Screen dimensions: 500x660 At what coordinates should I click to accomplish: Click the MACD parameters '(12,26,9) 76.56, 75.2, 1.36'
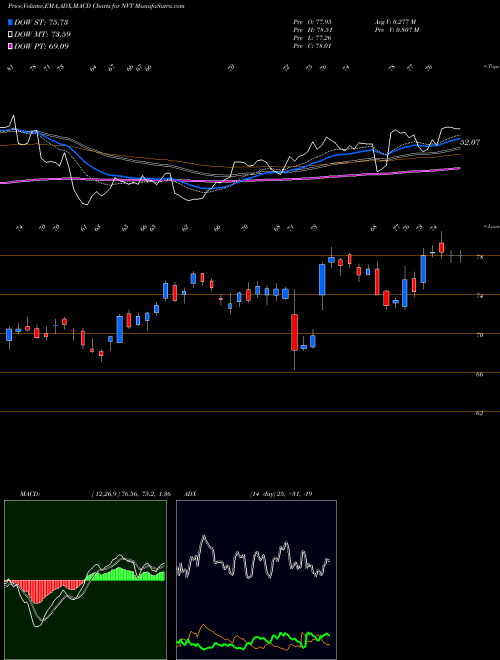pos(131,494)
